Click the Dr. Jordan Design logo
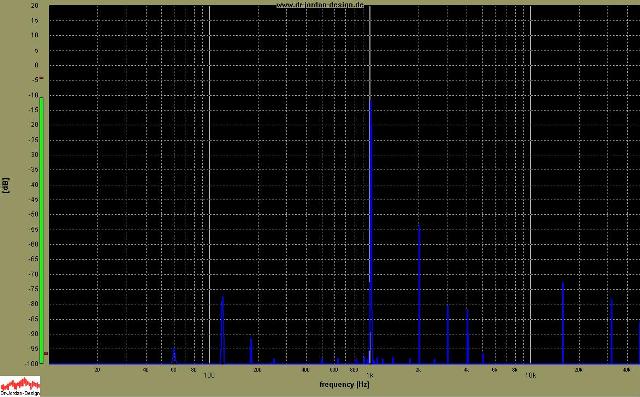 tap(20, 386)
